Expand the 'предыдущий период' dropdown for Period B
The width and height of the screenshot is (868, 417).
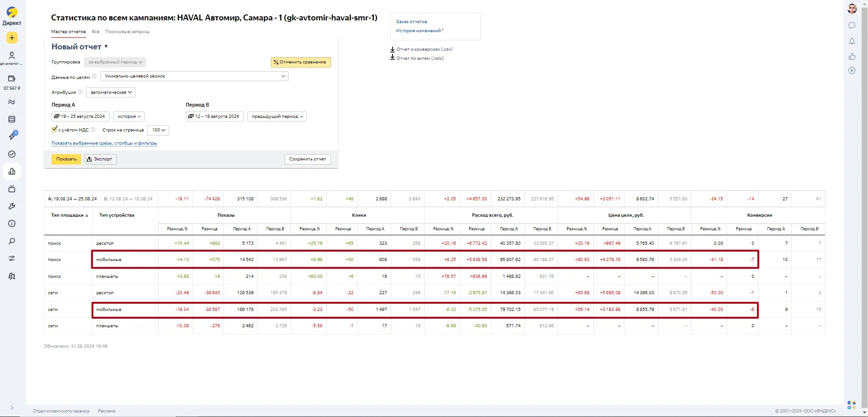[277, 116]
